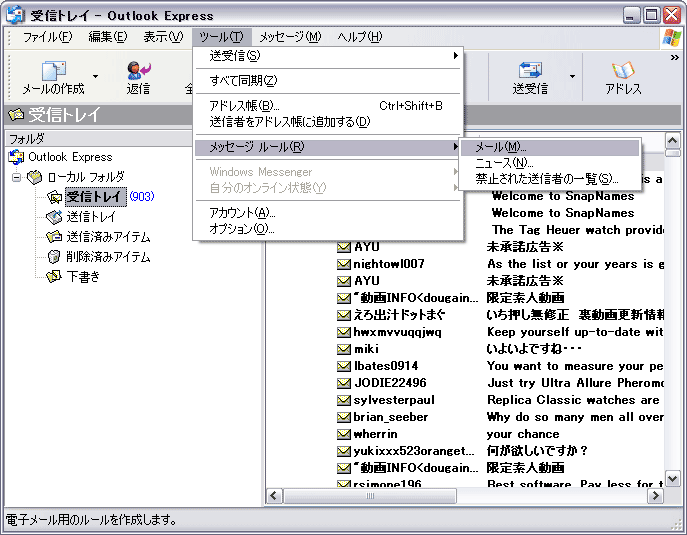687x535 pixels.
Task: Click envelope icon of the wherrin message
Action: [344, 435]
